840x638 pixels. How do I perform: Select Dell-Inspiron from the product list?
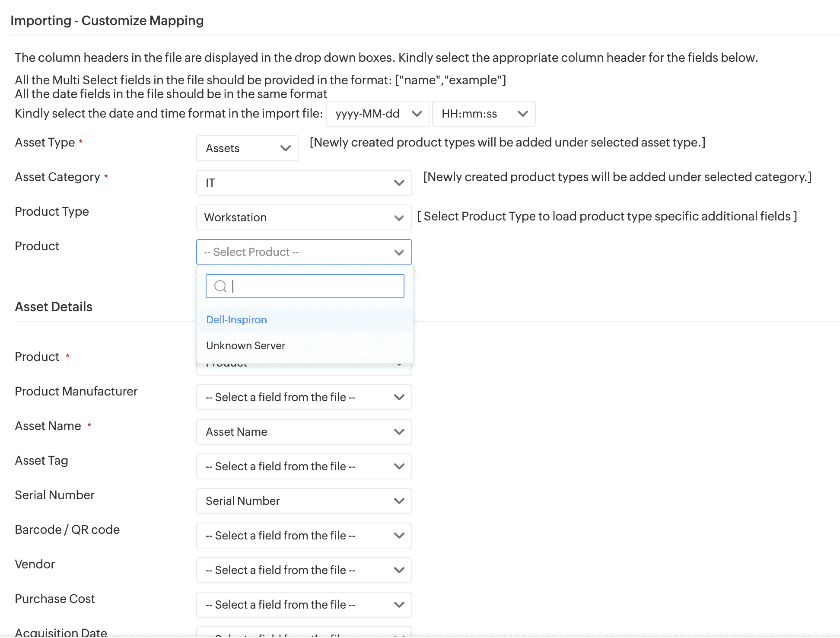236,320
